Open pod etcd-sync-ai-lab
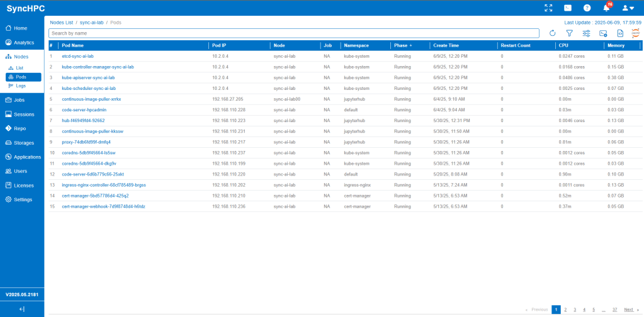 [77, 56]
